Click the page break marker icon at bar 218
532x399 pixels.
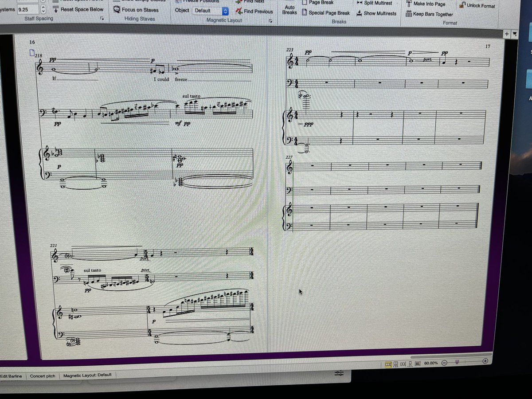click(x=31, y=54)
